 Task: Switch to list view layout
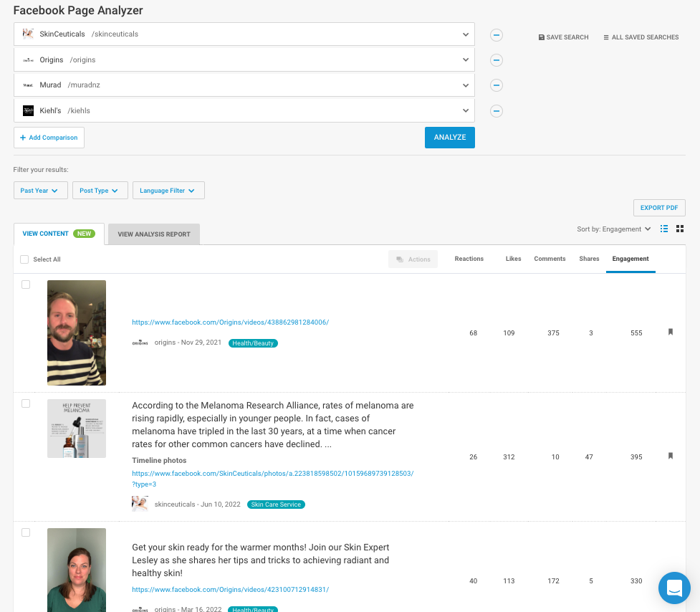664,229
